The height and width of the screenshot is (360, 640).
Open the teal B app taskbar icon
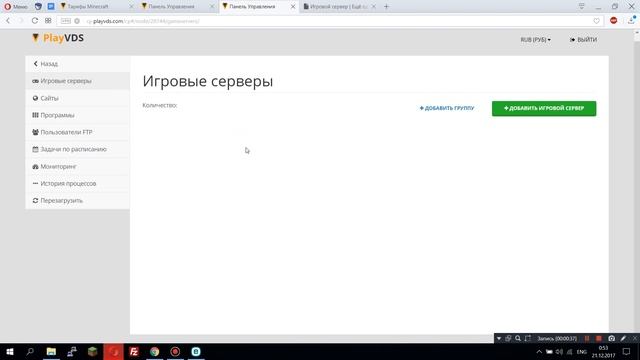pyautogui.click(x=196, y=351)
